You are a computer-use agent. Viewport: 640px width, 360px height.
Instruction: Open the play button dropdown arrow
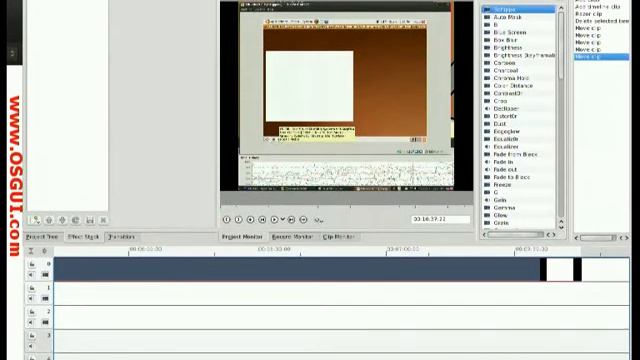pyautogui.click(x=282, y=220)
